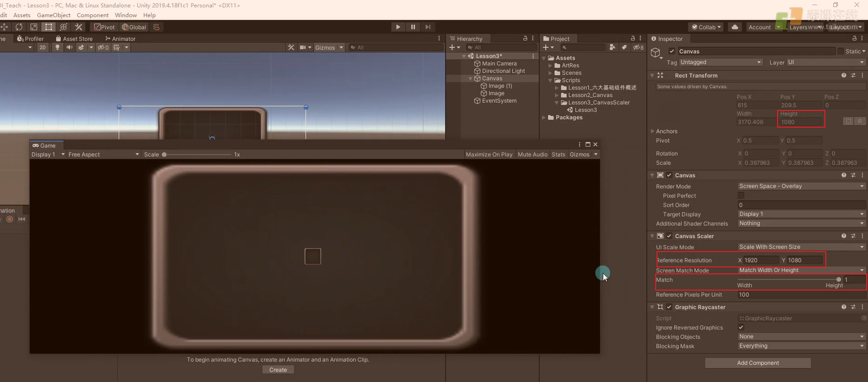This screenshot has width=868, height=382.
Task: Open search by label icon in Project
Action: pyautogui.click(x=624, y=47)
